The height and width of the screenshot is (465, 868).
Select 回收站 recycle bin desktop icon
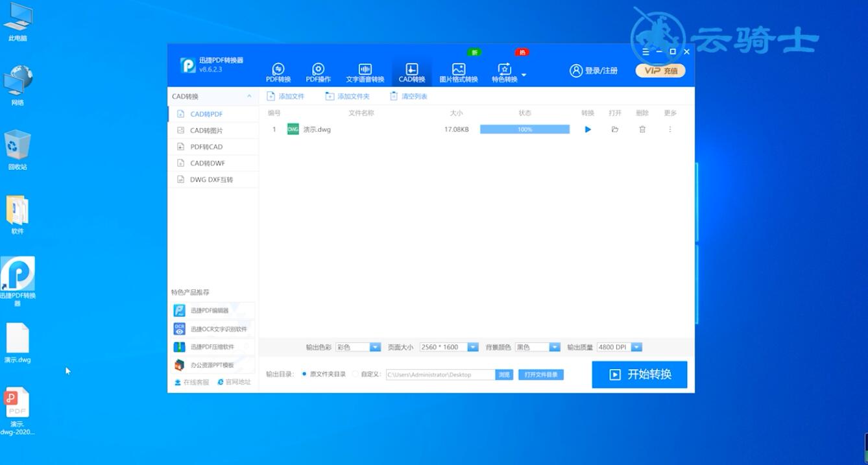coord(18,150)
